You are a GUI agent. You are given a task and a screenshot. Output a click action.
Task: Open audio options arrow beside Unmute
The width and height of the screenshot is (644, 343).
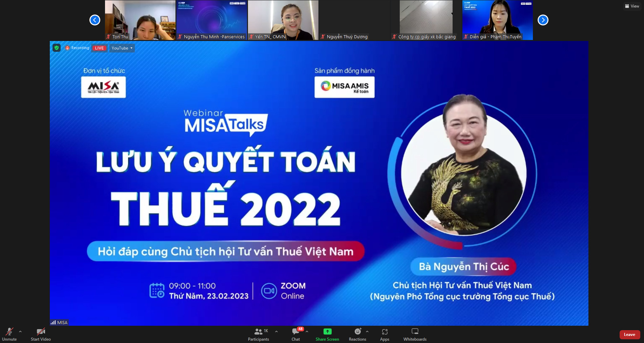pos(20,332)
